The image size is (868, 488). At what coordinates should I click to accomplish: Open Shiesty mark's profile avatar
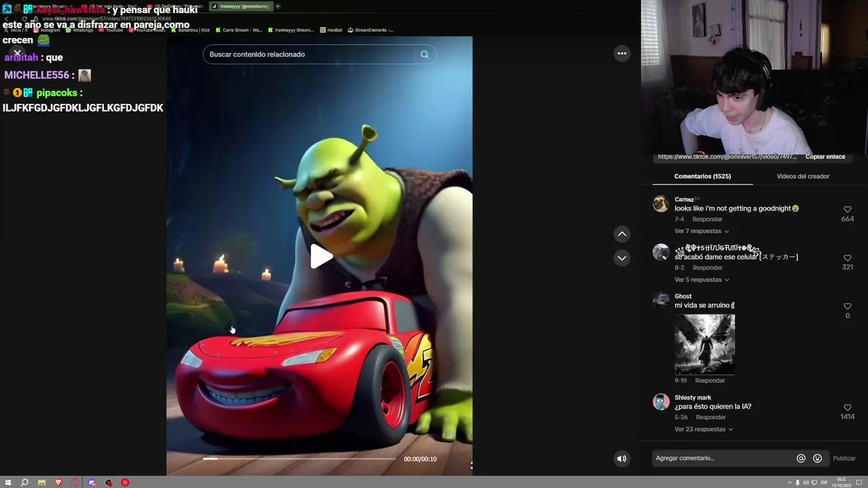click(x=660, y=402)
